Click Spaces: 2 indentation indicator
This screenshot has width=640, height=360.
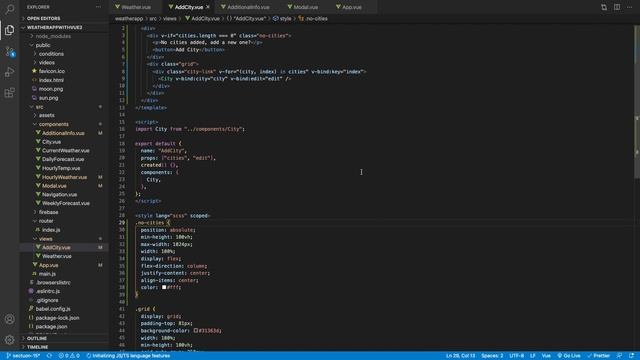492,356
